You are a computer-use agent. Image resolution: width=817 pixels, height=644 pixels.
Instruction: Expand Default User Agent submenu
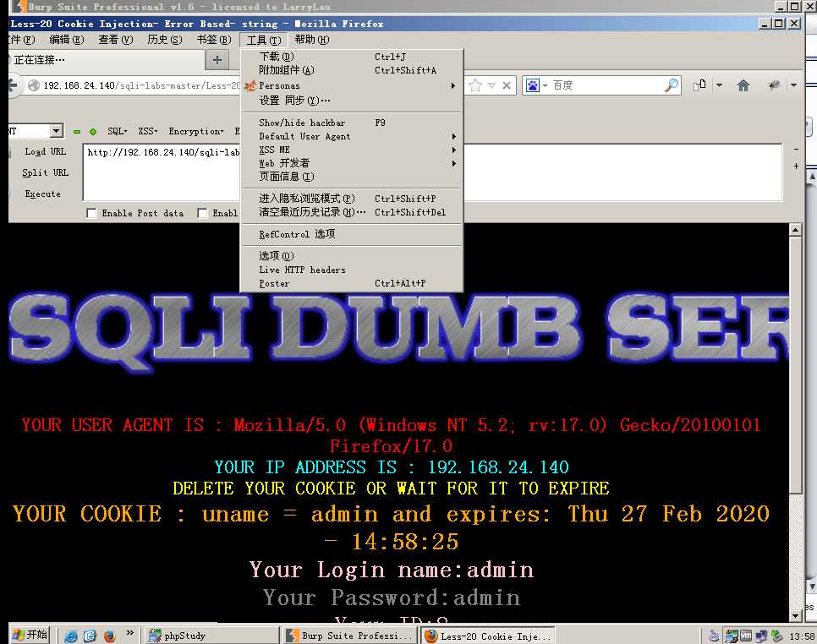(x=351, y=136)
